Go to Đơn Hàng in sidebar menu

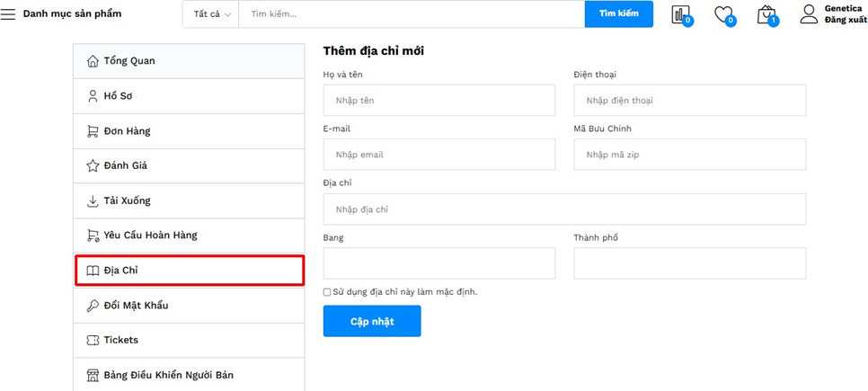click(x=127, y=131)
